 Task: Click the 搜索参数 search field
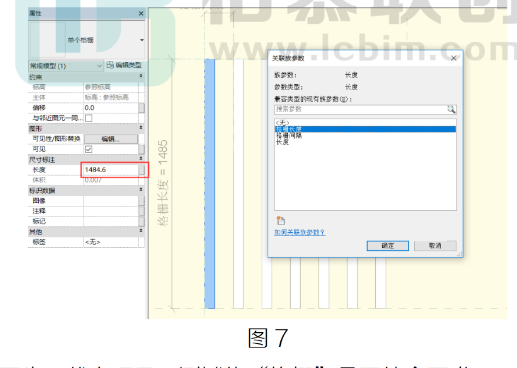pyautogui.click(x=361, y=109)
